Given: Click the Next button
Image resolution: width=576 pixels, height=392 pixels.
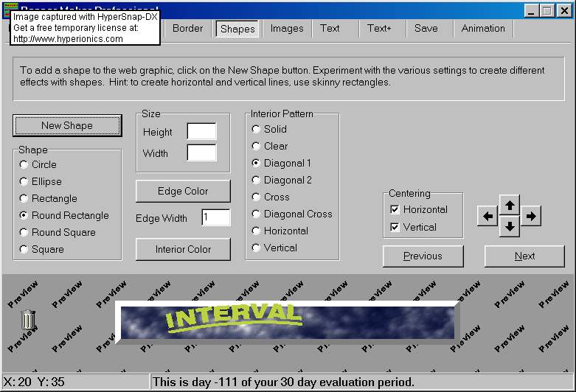Looking at the screenshot, I should [x=524, y=256].
